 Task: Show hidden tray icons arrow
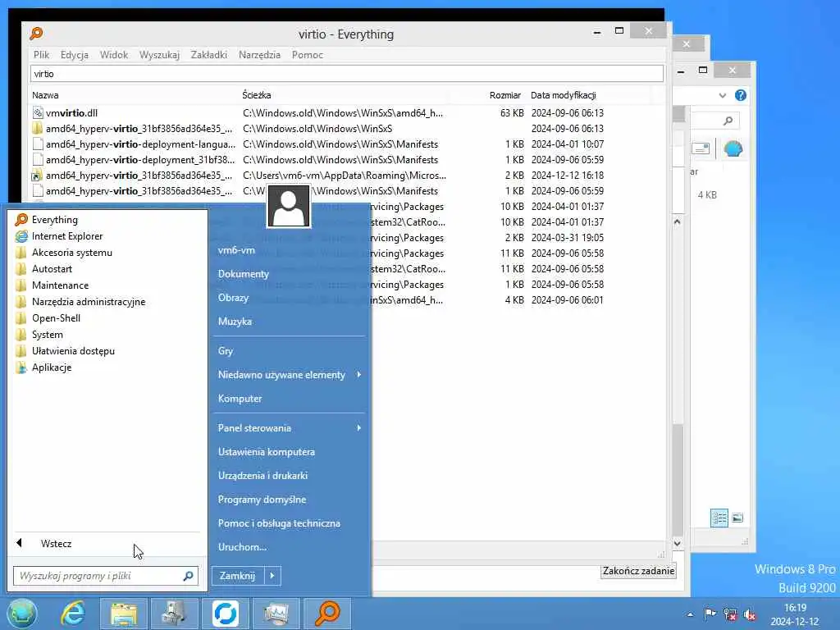click(x=690, y=614)
